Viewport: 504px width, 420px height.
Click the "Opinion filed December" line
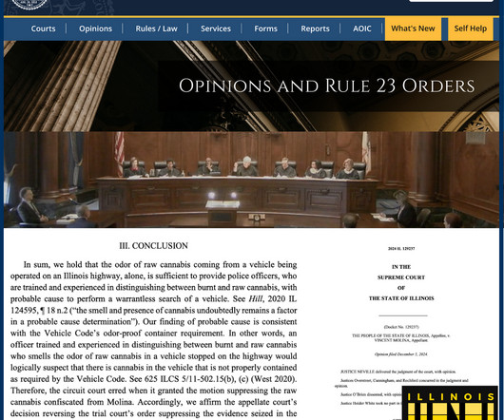[400, 354]
